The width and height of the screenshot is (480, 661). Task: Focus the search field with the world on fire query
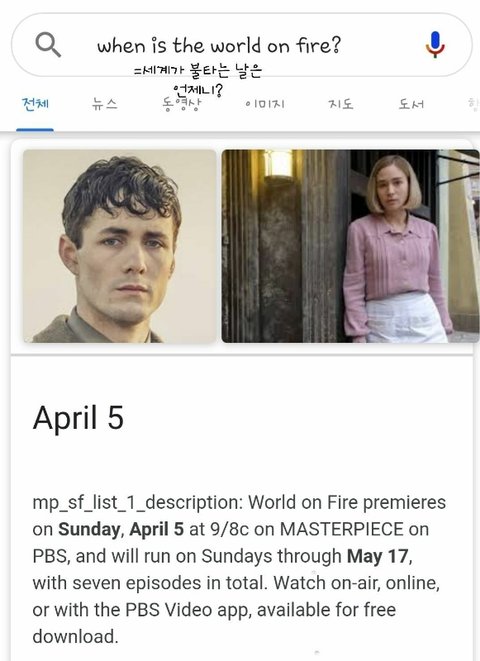(241, 45)
